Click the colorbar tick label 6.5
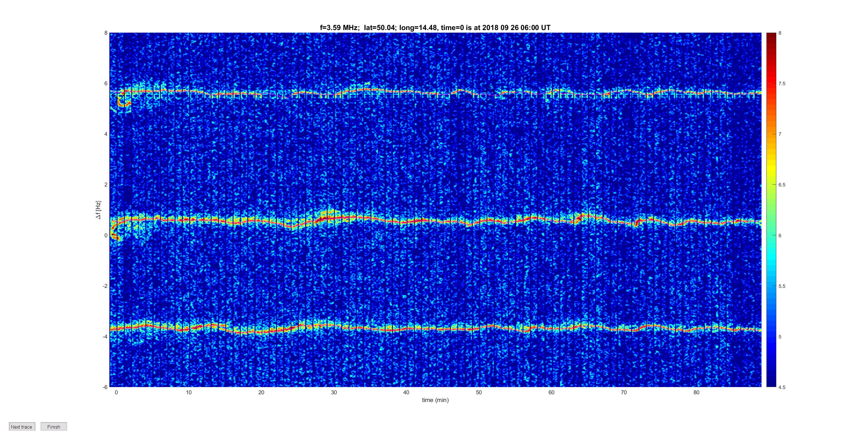The height and width of the screenshot is (435, 868). click(782, 185)
